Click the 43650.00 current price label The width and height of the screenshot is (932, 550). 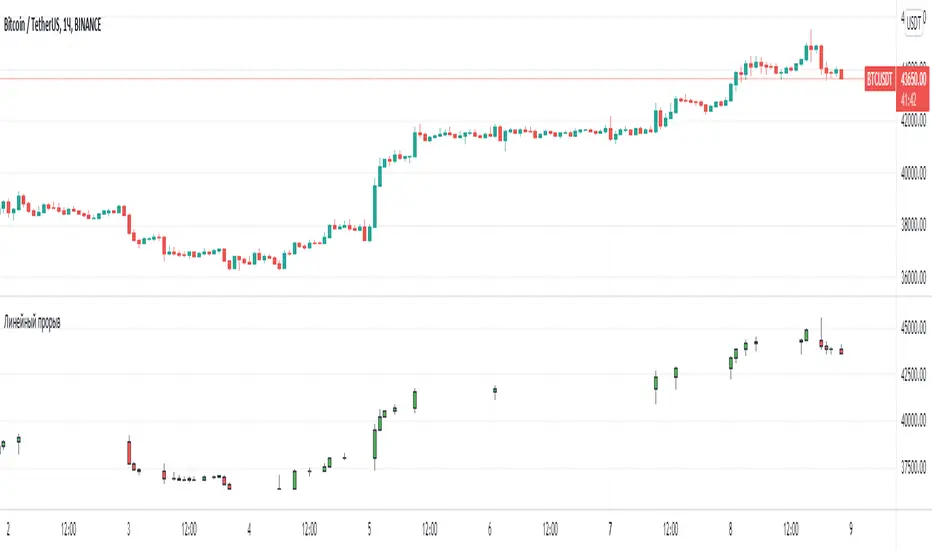coord(914,77)
